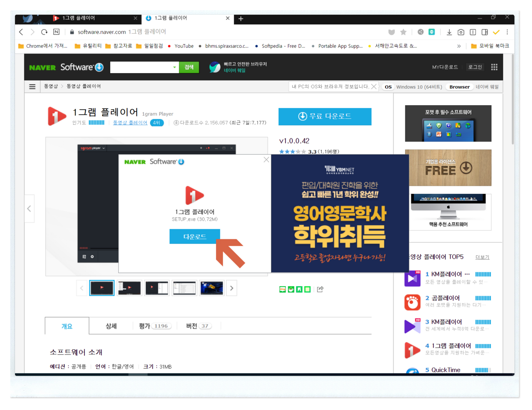The width and height of the screenshot is (532, 410).
Task: Focus the Naver Software search field
Action: pos(140,67)
